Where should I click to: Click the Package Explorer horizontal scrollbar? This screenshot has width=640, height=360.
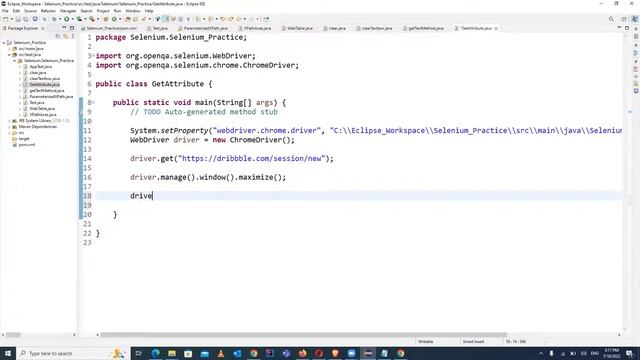tap(13, 335)
